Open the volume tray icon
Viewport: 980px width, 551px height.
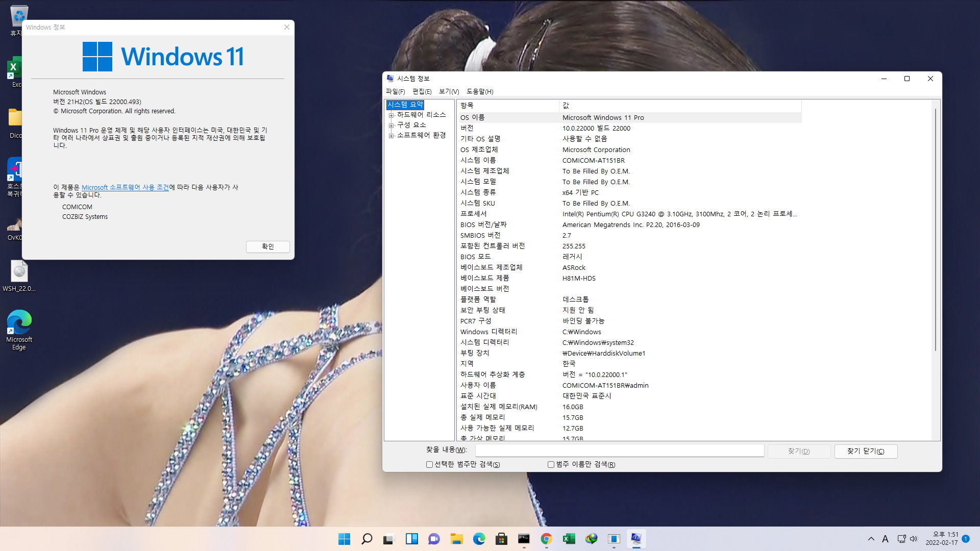click(x=913, y=539)
